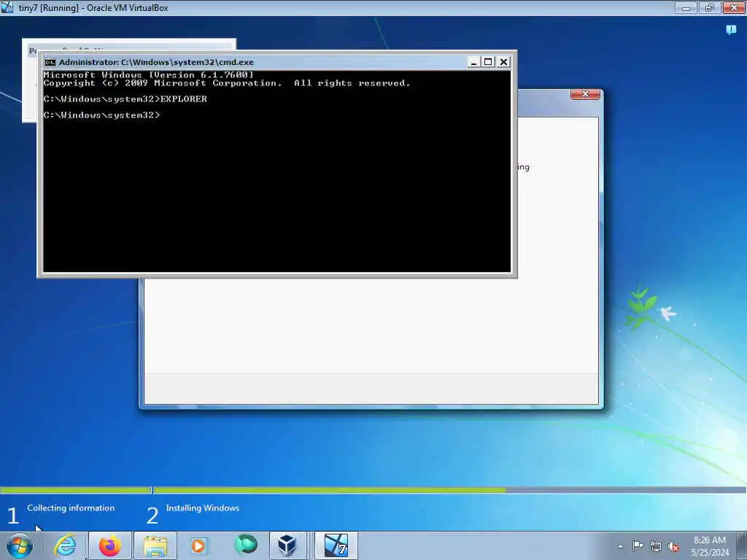Minimize the Administrator cmd.exe window

[x=473, y=62]
